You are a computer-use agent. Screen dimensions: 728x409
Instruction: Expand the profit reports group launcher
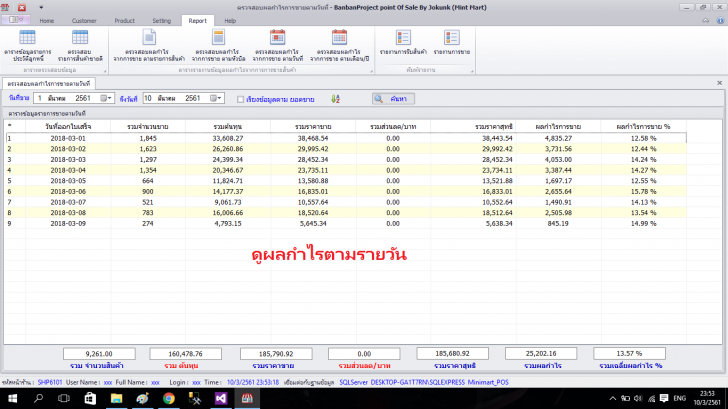(371, 71)
